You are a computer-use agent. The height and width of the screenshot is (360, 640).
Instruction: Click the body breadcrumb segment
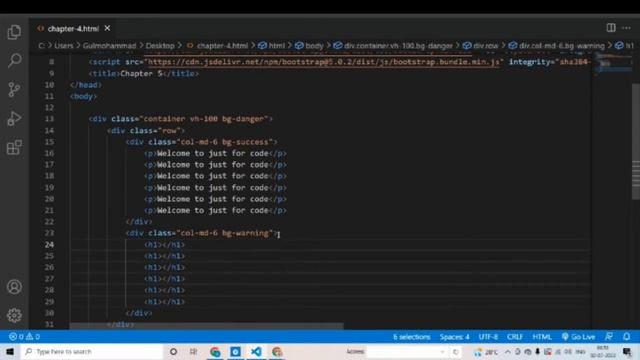314,46
